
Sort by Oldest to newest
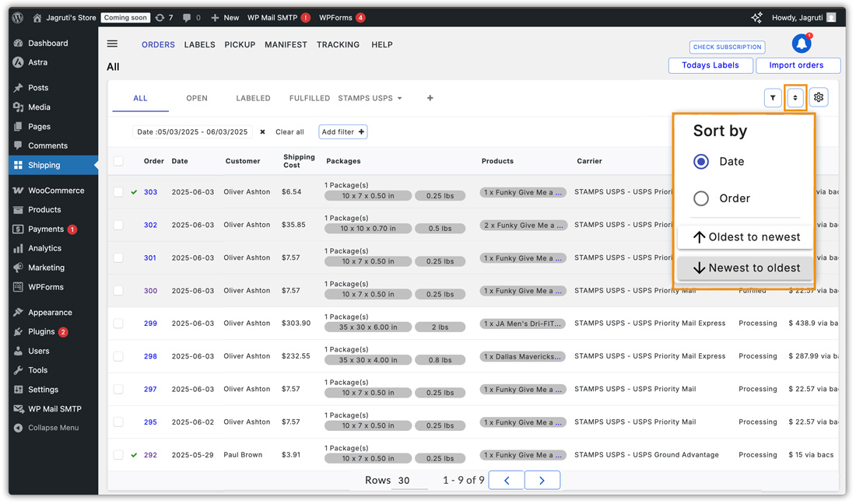point(745,237)
